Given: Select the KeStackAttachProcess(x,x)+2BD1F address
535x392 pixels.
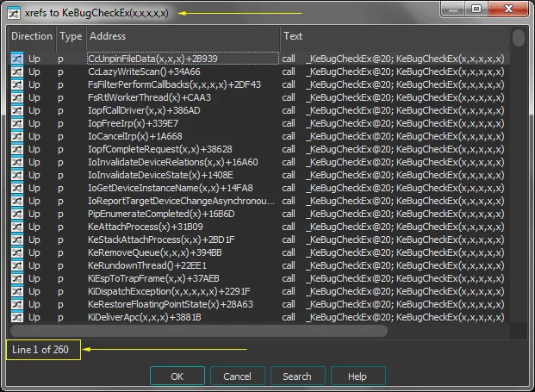Looking at the screenshot, I should point(161,240).
